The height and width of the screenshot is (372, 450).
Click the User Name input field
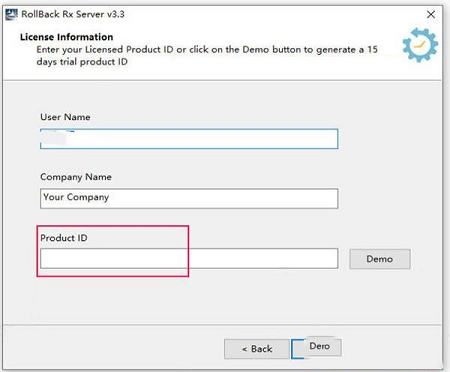pyautogui.click(x=189, y=139)
